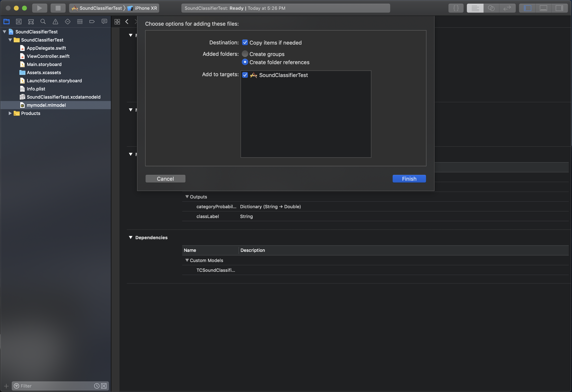
Task: Choose the iPhone XR device destination
Action: pos(142,8)
